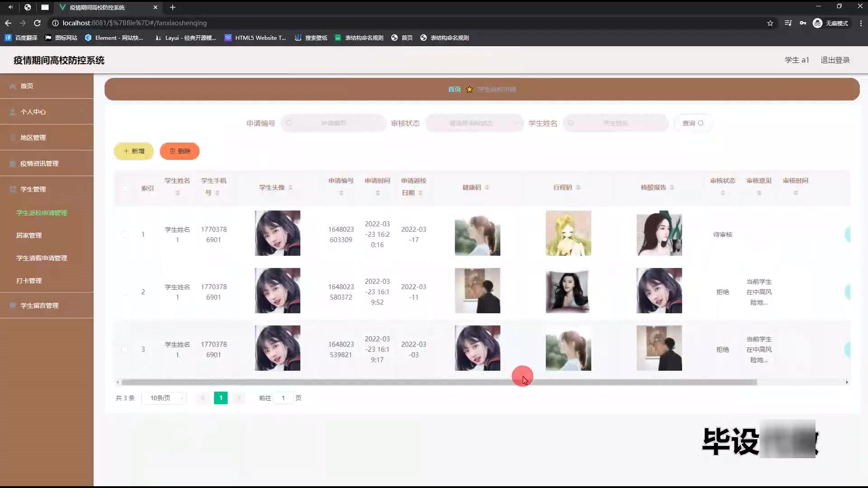
Task: Click the 退出登录 logout link
Action: (x=835, y=60)
